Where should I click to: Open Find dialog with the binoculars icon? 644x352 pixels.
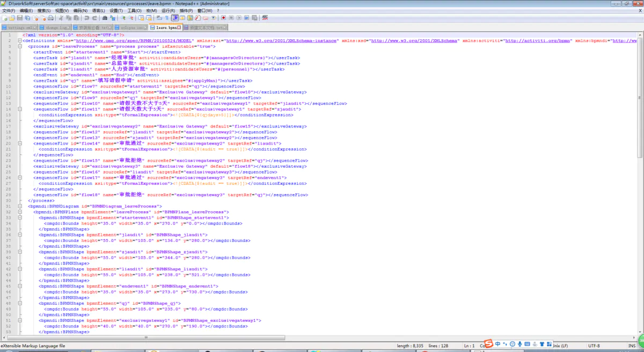[x=105, y=18]
